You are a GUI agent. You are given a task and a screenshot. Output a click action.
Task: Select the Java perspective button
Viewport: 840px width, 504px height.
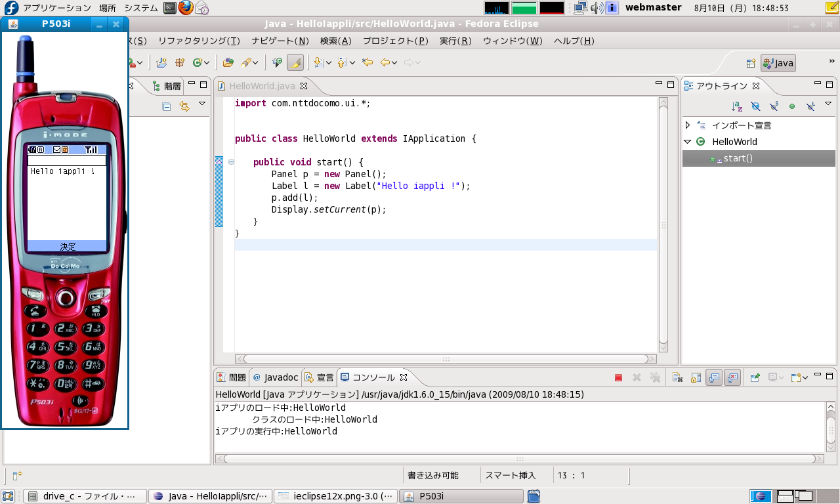coord(778,64)
